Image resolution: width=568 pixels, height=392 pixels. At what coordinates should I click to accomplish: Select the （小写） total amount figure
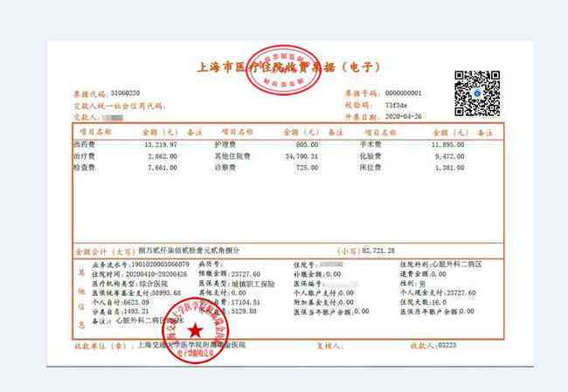(x=378, y=251)
